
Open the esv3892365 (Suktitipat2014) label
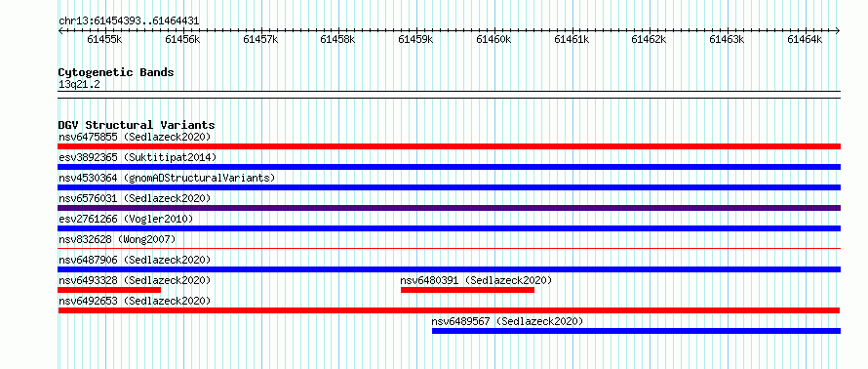coord(138,157)
